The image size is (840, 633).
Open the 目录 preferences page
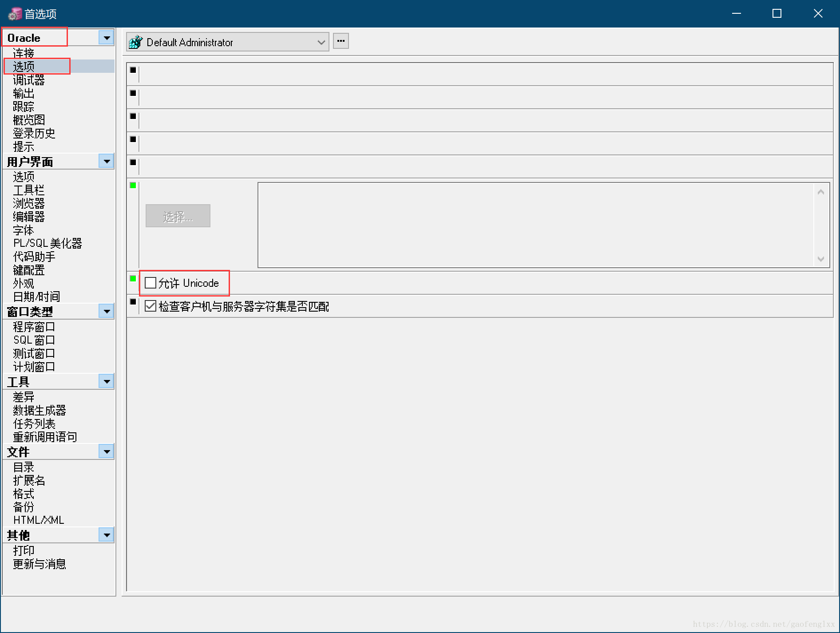tap(24, 467)
